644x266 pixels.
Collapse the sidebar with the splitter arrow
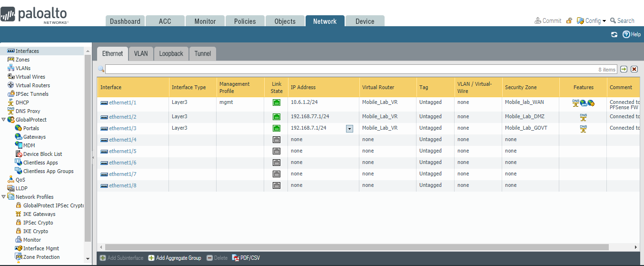93,157
